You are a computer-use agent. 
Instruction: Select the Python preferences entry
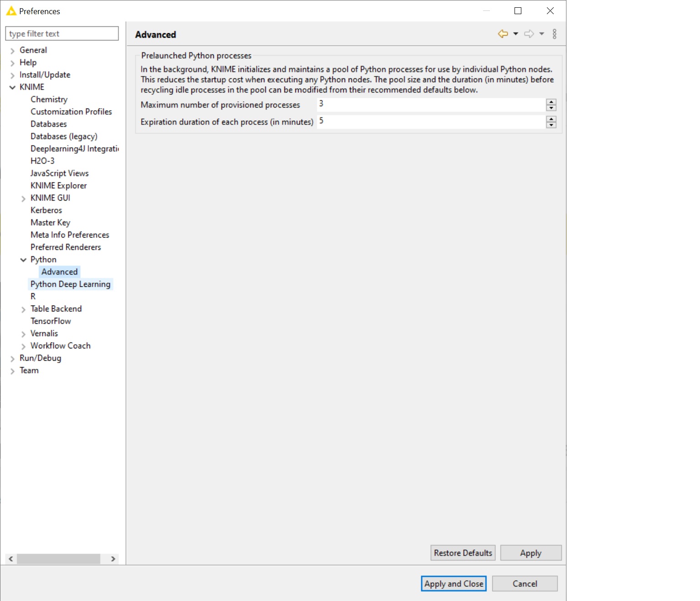(x=43, y=259)
